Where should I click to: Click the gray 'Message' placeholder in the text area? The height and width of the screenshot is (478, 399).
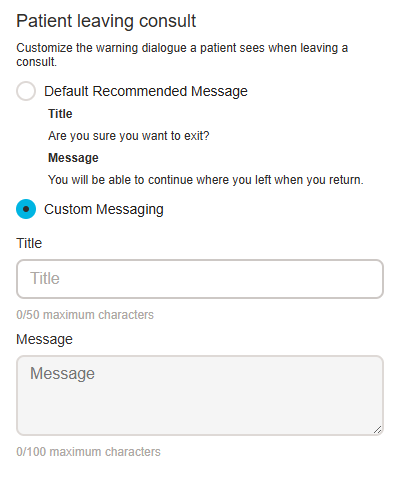(x=62, y=373)
